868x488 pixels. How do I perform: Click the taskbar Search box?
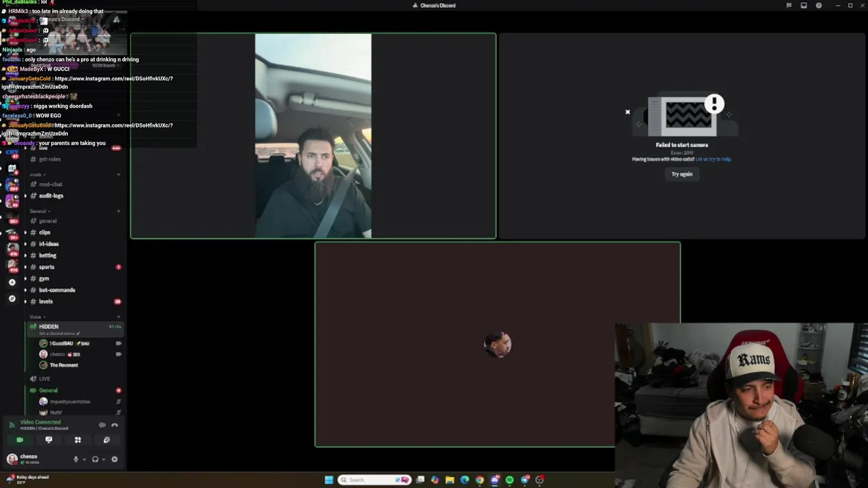(374, 480)
